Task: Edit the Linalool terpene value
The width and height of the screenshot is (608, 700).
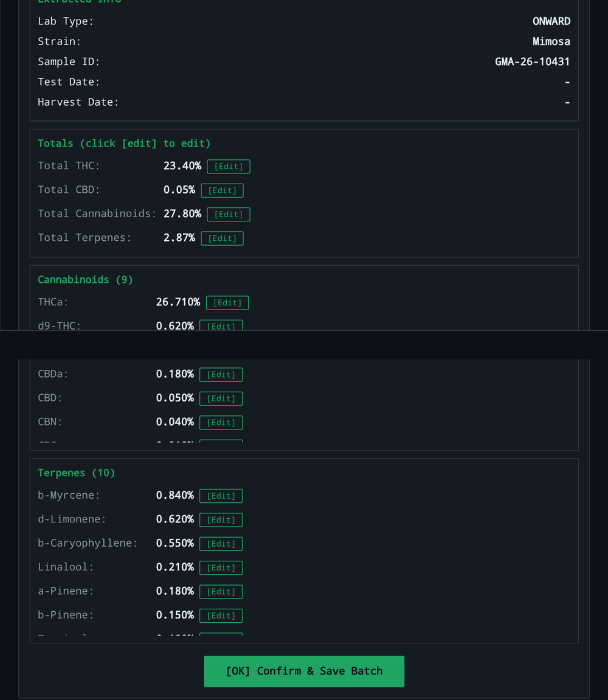Action: coord(221,568)
